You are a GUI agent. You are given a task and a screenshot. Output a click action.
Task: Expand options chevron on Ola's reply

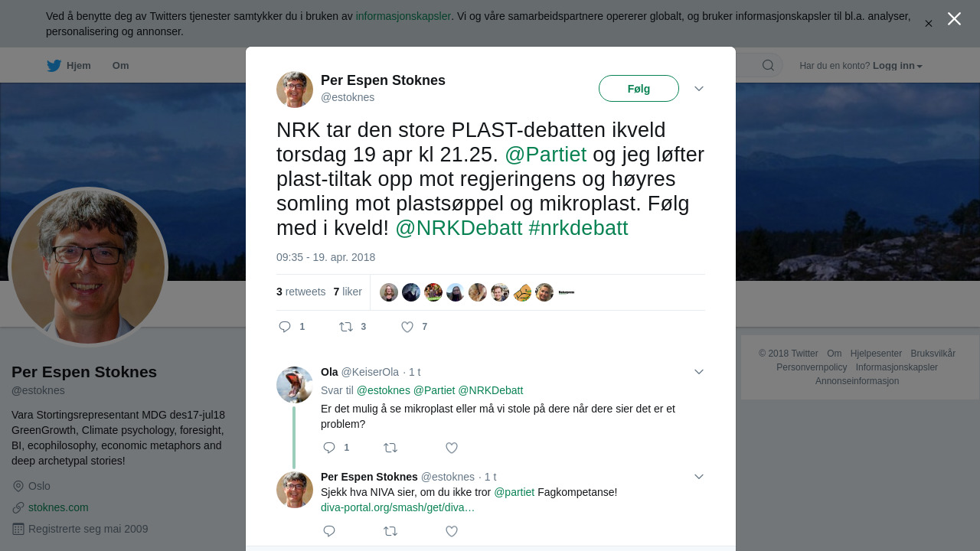[x=699, y=372]
